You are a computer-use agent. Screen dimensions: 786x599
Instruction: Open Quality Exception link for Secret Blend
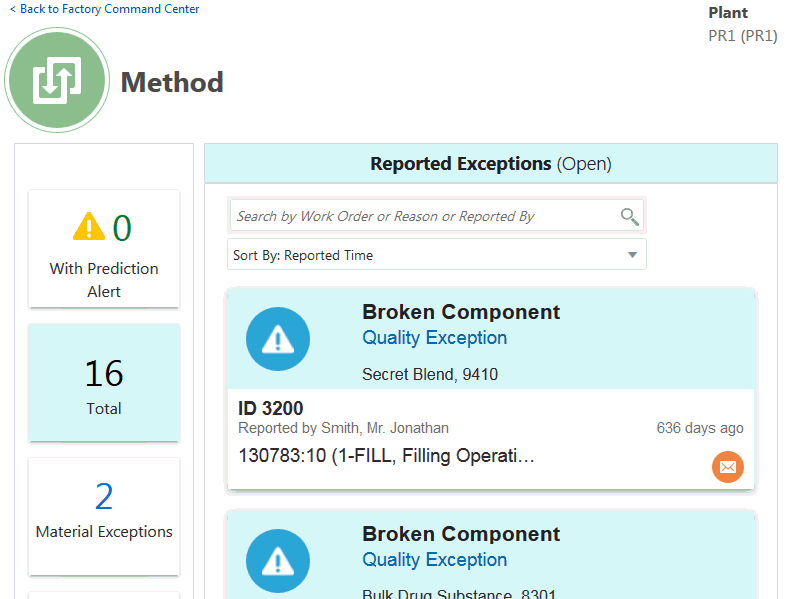pyautogui.click(x=435, y=338)
